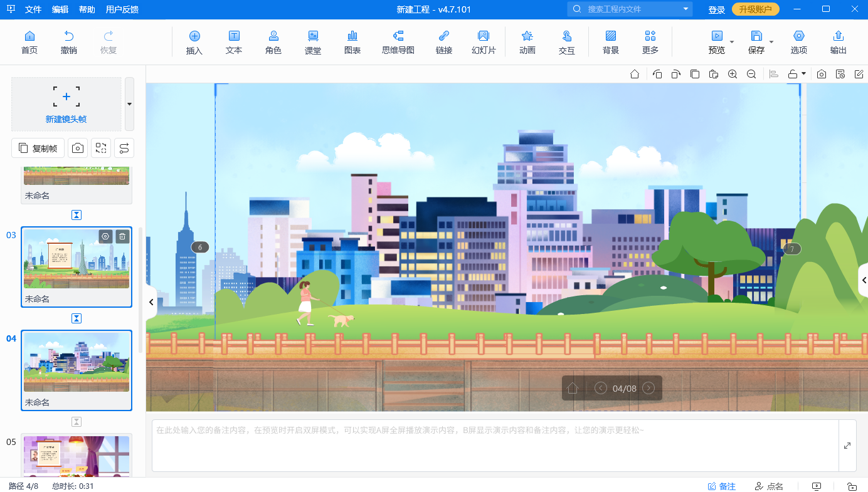
Task: Open the 用户反馈 menu
Action: coord(122,9)
